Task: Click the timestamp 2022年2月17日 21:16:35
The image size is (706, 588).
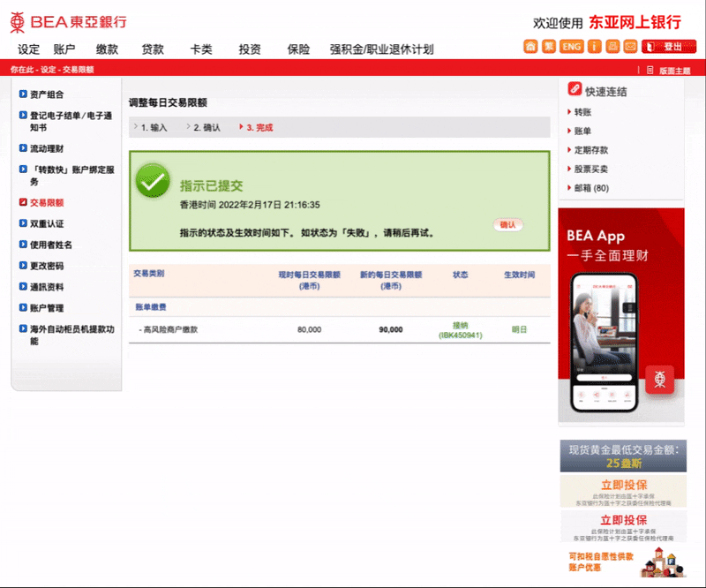Action: pyautogui.click(x=269, y=205)
